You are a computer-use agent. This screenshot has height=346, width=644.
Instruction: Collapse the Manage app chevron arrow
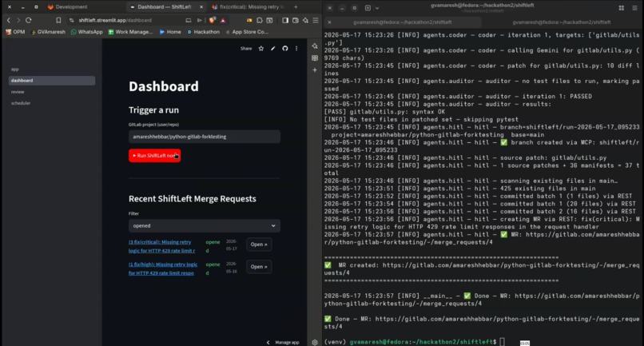(268, 342)
